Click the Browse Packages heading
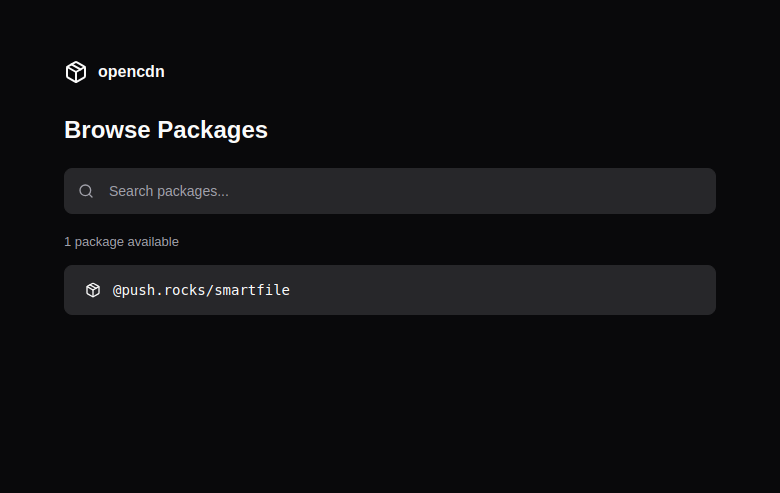 [x=166, y=130]
